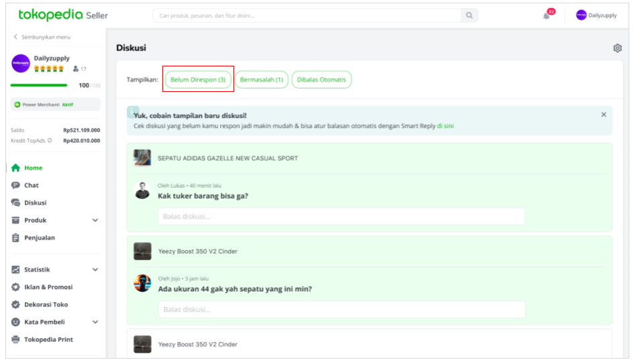Open Sepatu Adidas Gazelle product thumbnail

tap(142, 158)
